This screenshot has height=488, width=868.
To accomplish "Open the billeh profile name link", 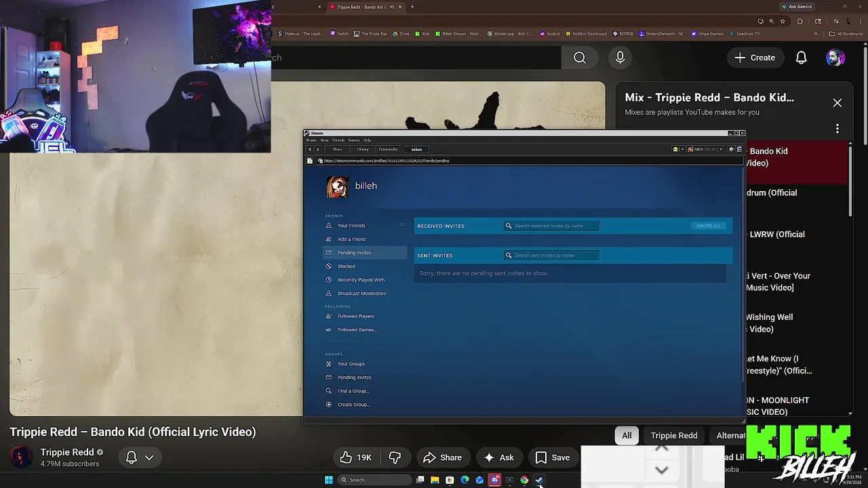I will [366, 186].
